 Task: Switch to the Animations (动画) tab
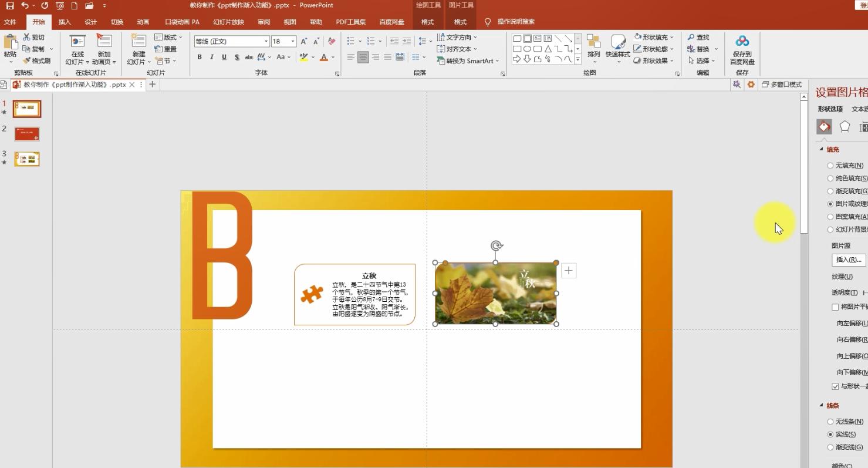click(143, 22)
